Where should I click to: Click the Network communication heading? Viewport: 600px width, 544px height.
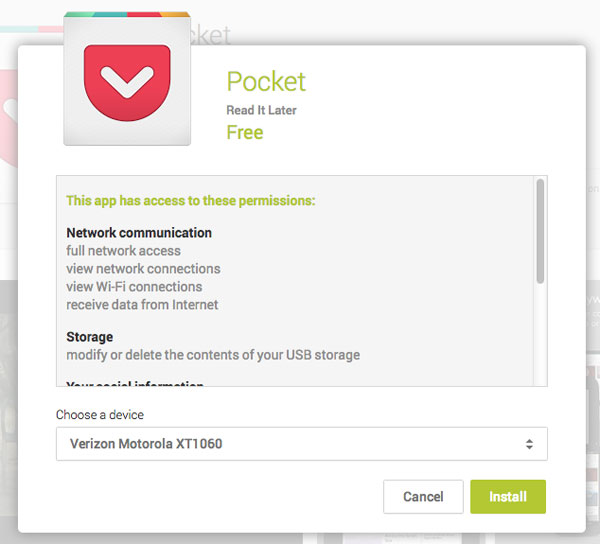[x=139, y=233]
